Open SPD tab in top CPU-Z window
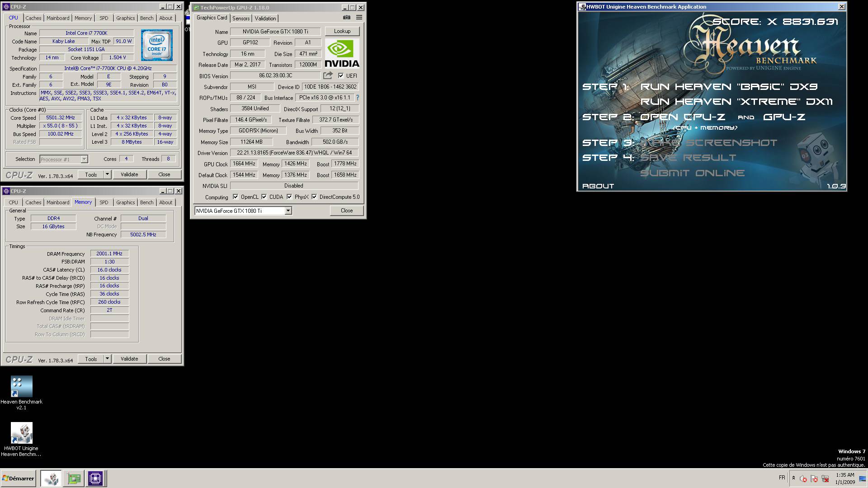Screen dimensions: 868x488 coord(104,18)
